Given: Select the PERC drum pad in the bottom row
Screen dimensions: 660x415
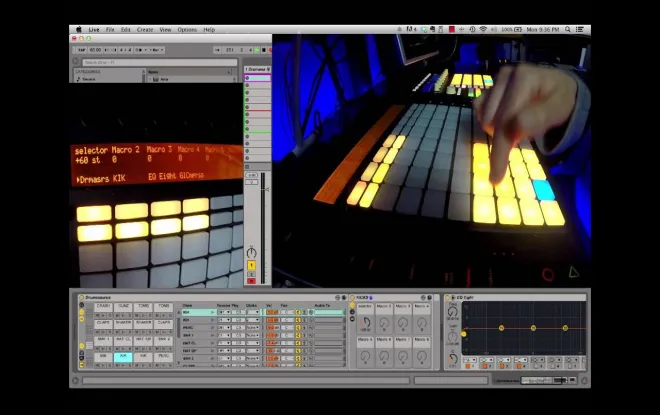Looking at the screenshot, I should pos(163,356).
